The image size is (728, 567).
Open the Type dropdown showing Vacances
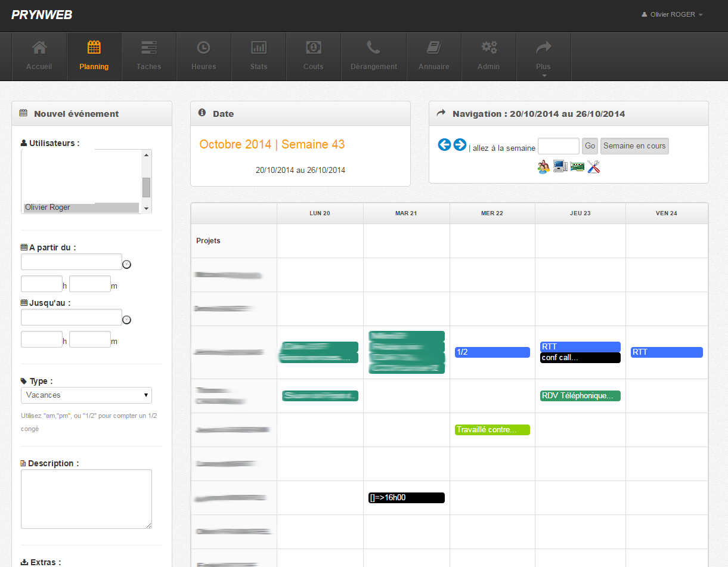coord(86,395)
